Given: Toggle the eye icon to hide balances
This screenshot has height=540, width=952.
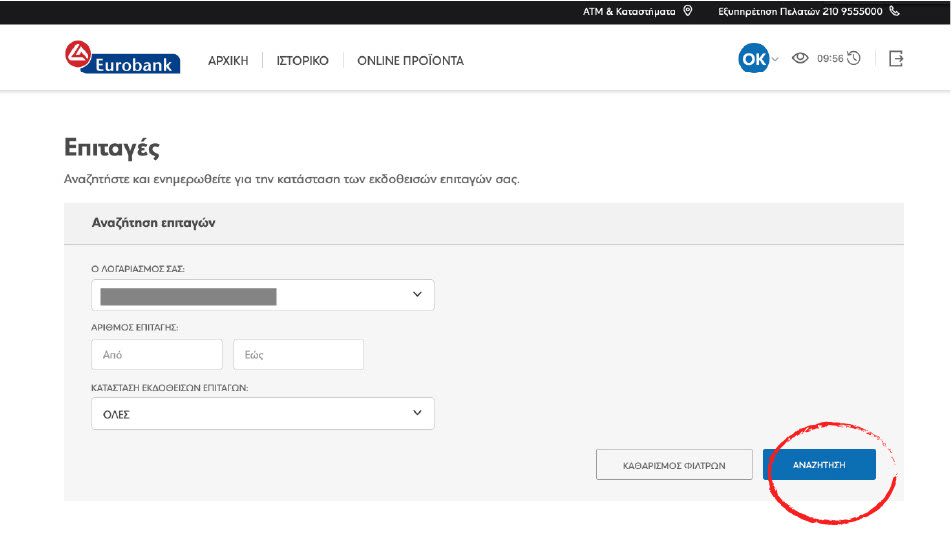Looking at the screenshot, I should click(800, 59).
